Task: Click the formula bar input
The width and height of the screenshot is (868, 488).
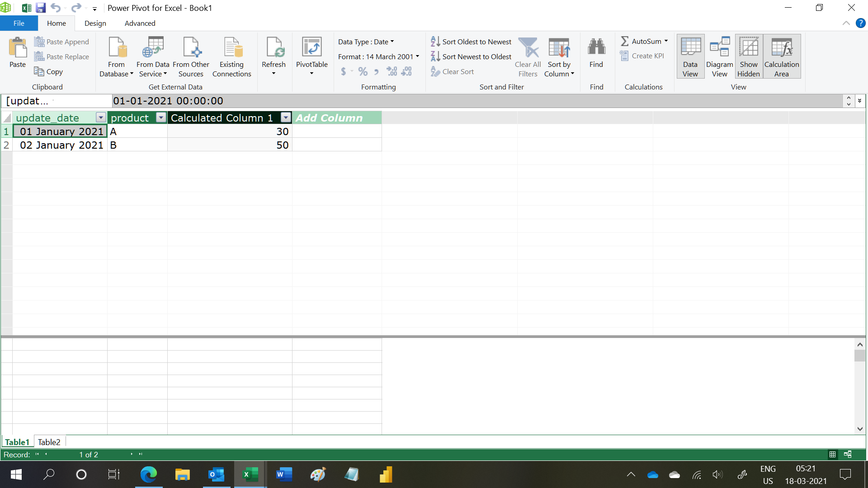Action: [477, 101]
